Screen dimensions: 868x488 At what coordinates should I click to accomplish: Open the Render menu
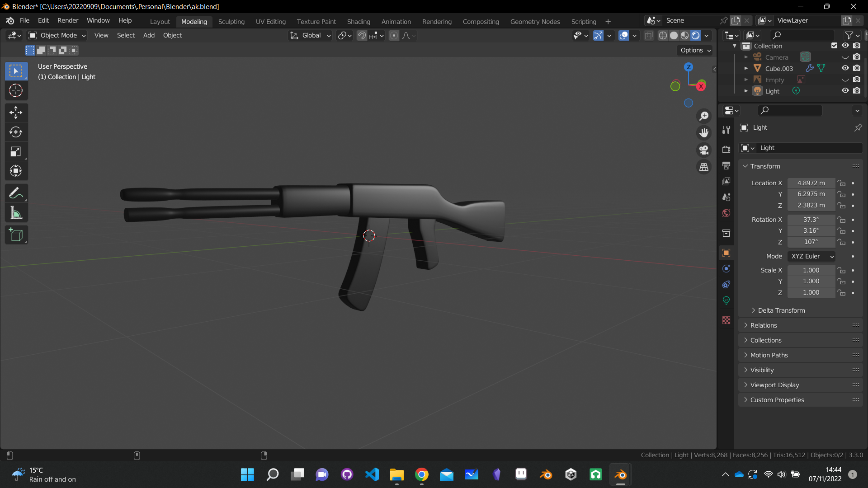click(68, 21)
